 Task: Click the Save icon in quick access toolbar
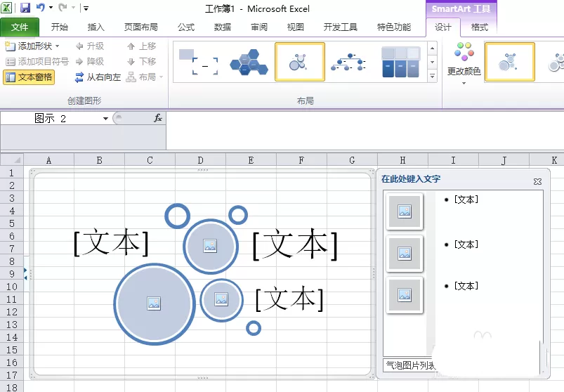coord(25,8)
